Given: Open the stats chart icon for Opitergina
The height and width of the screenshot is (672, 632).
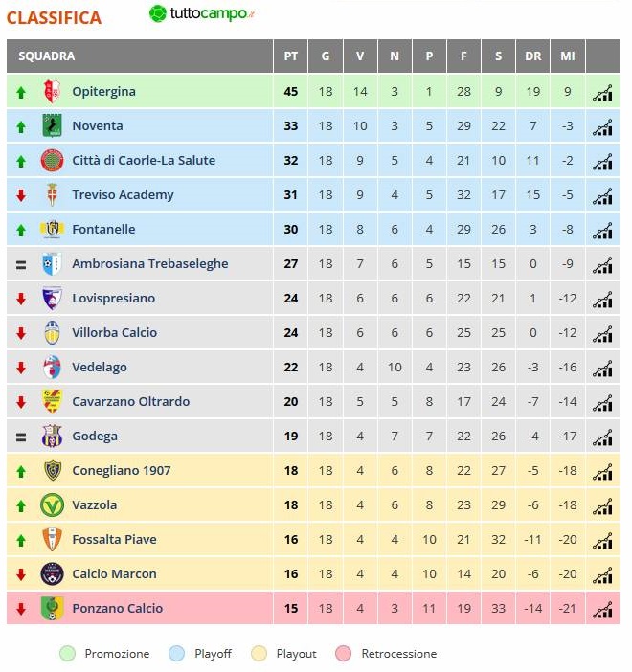Looking at the screenshot, I should [602, 93].
